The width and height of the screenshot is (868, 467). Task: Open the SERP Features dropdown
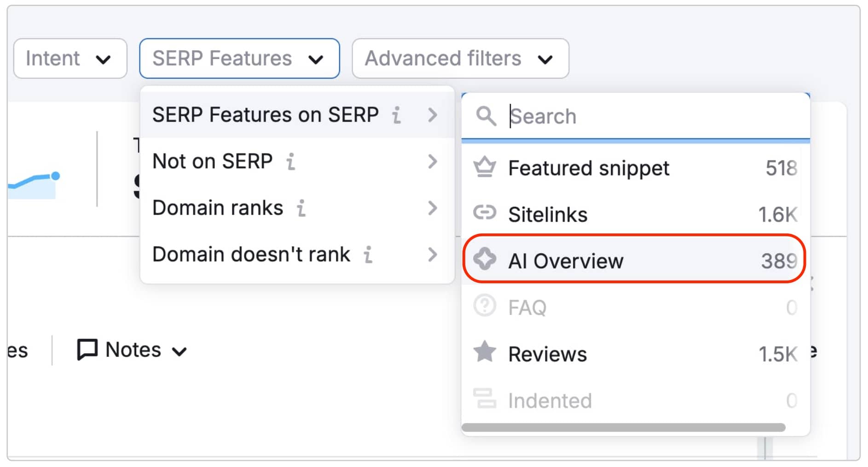tap(238, 58)
